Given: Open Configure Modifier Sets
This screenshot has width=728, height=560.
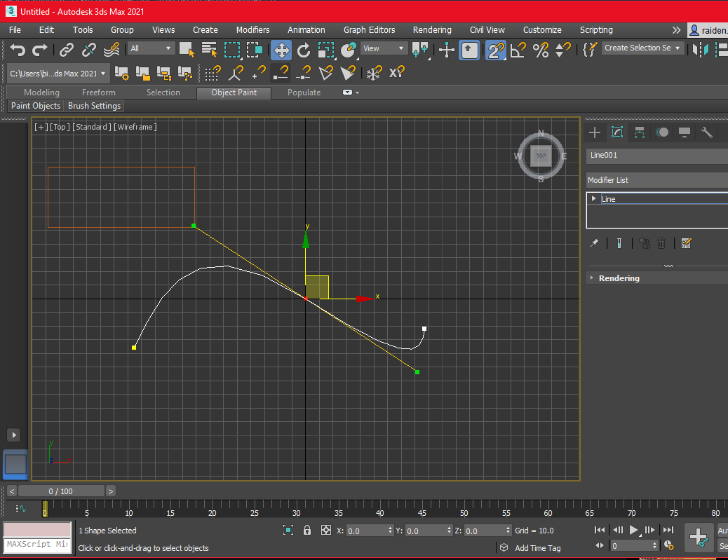Looking at the screenshot, I should click(686, 243).
